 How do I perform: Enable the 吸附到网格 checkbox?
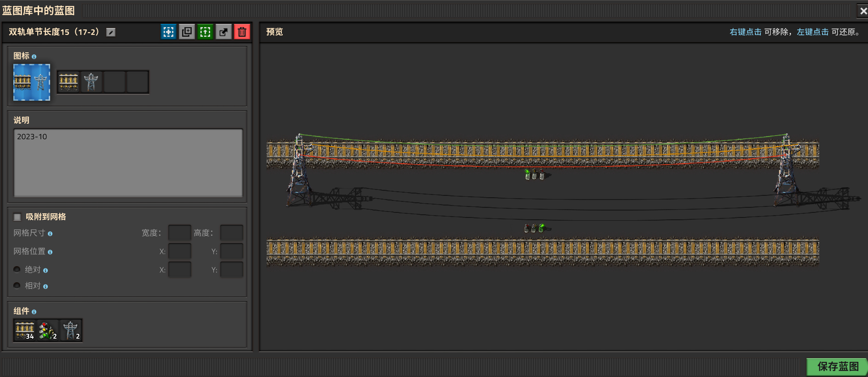(17, 217)
